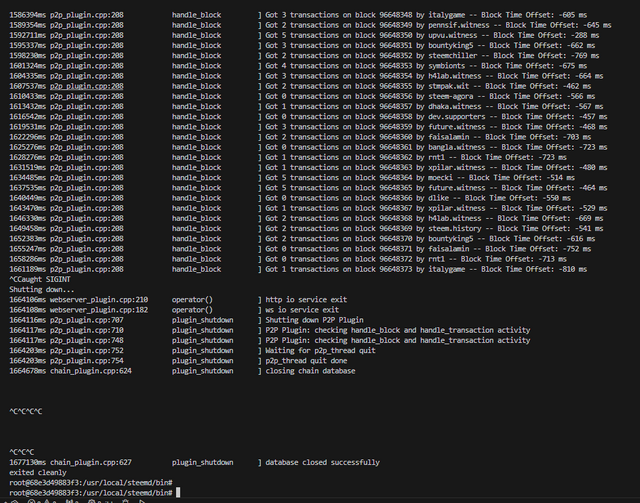Click block number 96648367
Screen dimensions: 640x503
[396, 208]
